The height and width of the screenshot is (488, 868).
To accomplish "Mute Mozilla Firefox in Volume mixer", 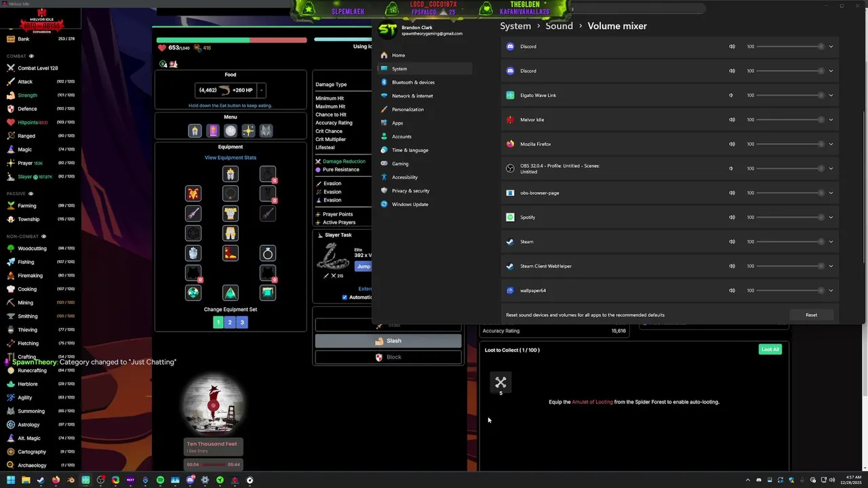I will click(732, 144).
